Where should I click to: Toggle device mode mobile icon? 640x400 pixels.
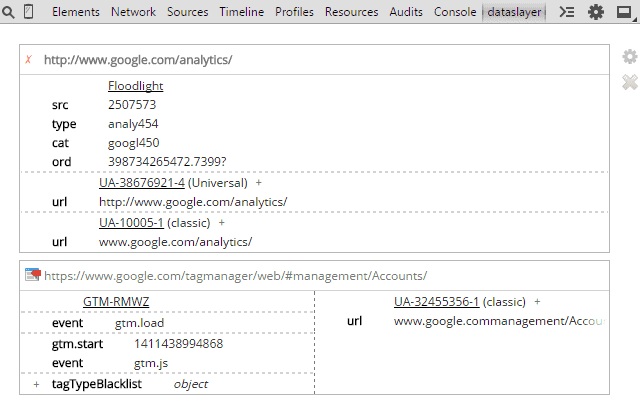(29, 12)
